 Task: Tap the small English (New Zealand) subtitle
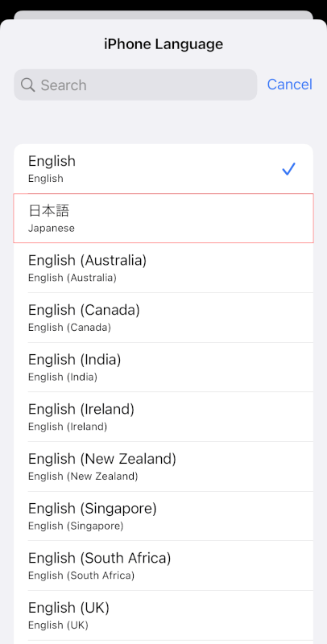click(83, 477)
